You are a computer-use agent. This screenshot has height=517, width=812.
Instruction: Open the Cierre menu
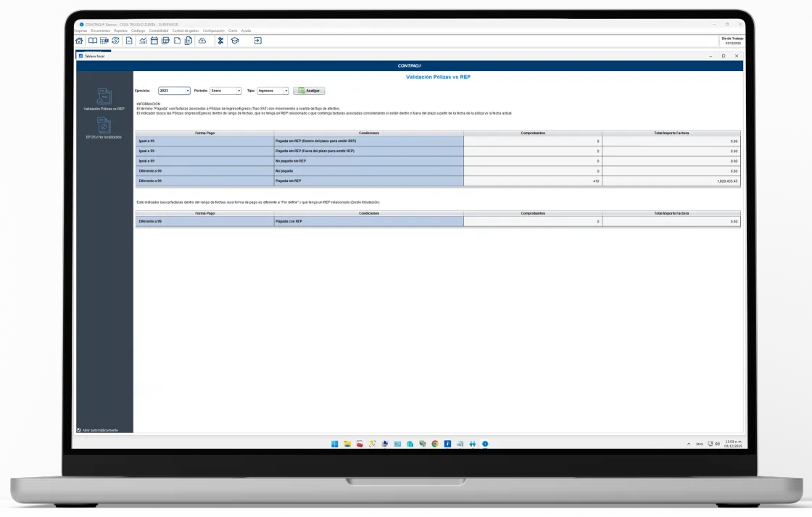(233, 30)
